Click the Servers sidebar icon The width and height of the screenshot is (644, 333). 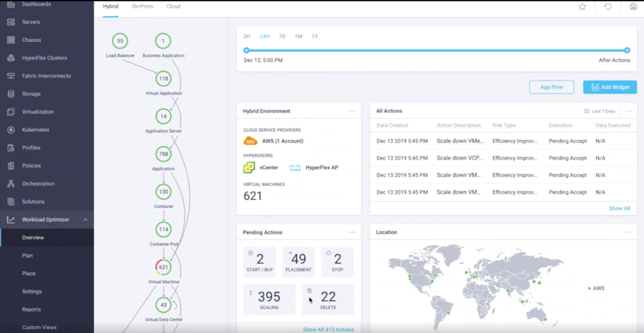11,22
